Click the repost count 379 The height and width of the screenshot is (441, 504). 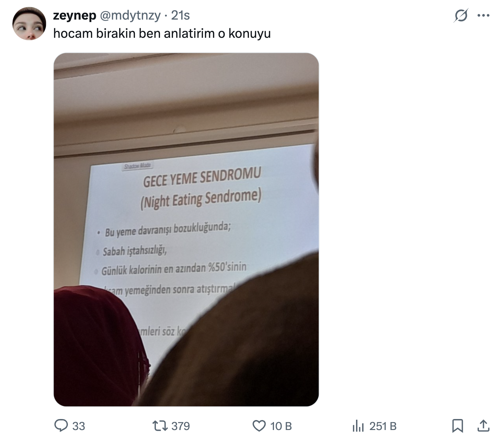tap(181, 426)
